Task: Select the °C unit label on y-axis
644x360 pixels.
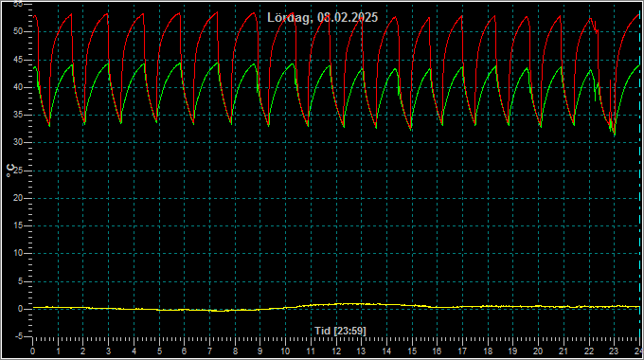Action: (10, 171)
